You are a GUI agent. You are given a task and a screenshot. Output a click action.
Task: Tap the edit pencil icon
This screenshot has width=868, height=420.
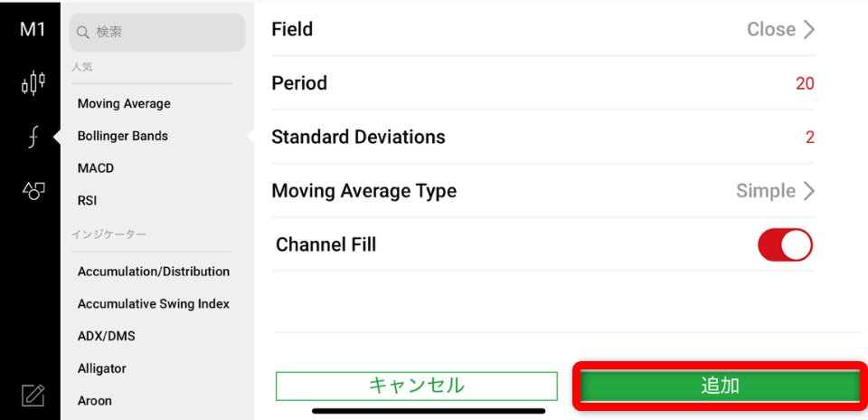point(33,395)
